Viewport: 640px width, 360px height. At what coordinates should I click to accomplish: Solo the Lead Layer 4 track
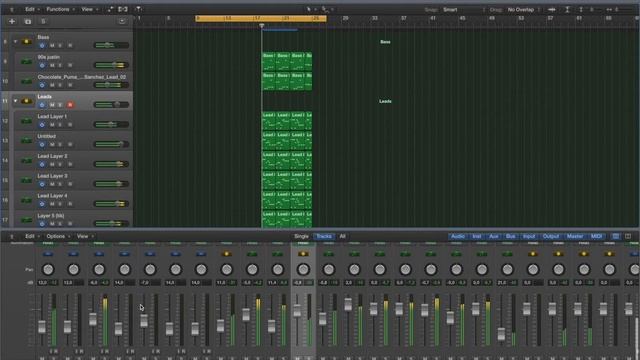pos(60,204)
